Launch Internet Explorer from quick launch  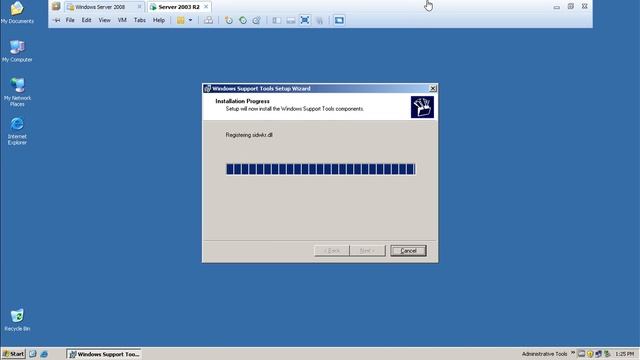[44, 354]
